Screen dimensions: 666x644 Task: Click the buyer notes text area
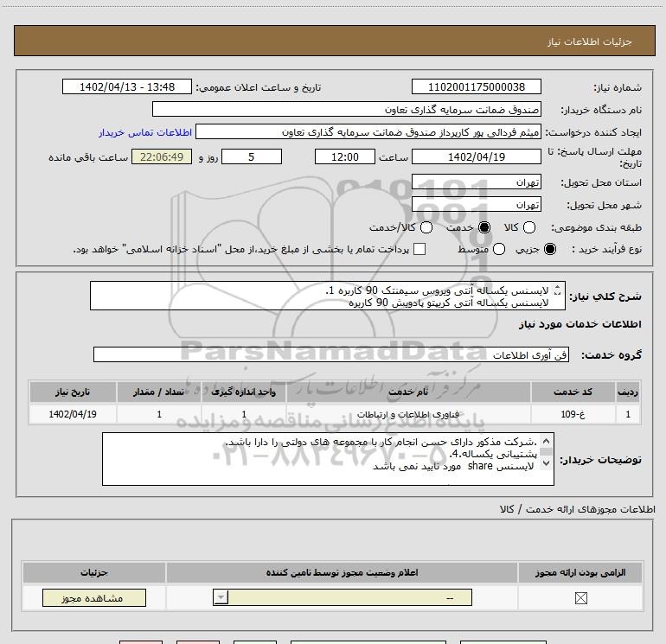(x=328, y=459)
